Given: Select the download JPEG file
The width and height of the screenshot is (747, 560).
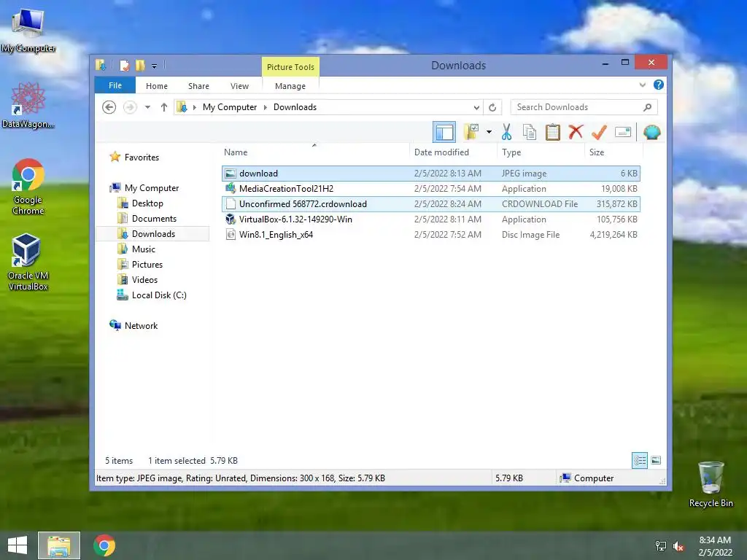Looking at the screenshot, I should 430,174.
